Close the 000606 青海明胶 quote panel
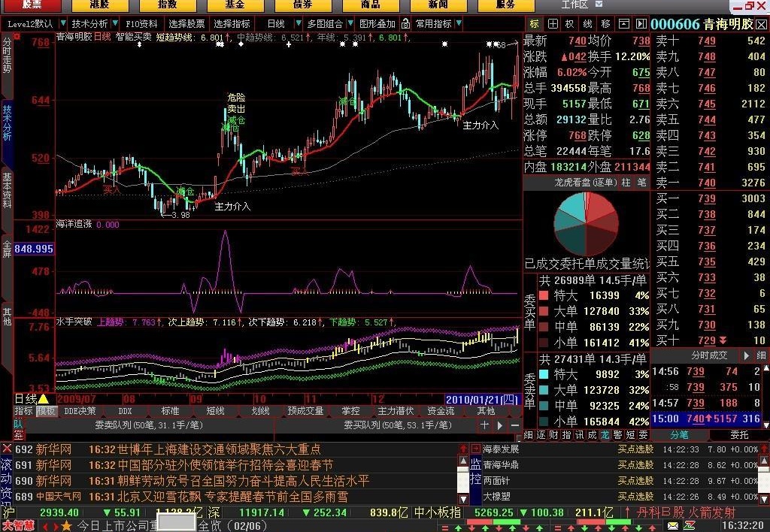This screenshot has width=770, height=532. [762, 25]
